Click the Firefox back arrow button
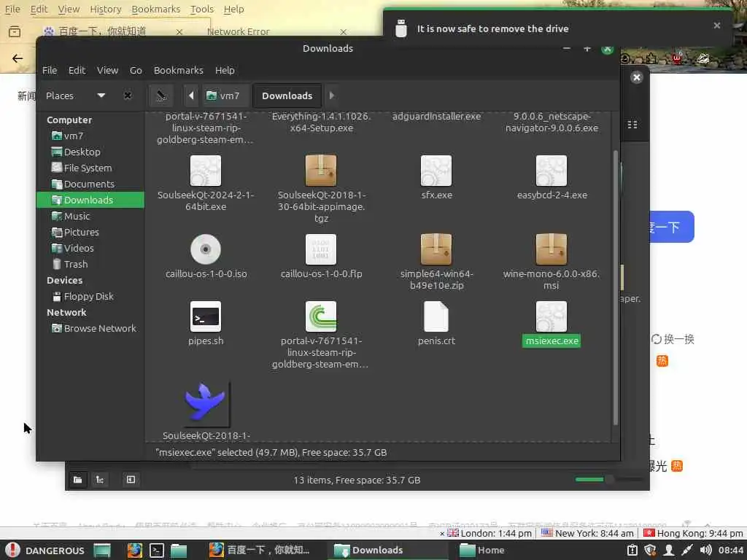 18,58
